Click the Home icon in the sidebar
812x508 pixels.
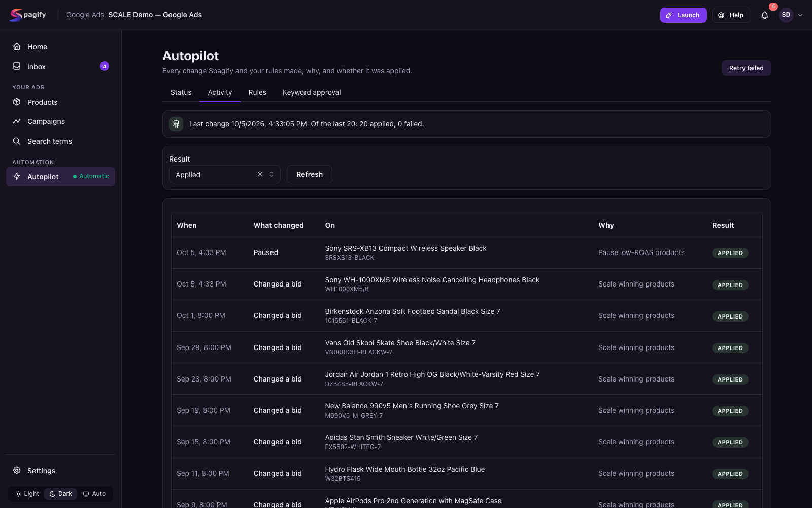(17, 46)
